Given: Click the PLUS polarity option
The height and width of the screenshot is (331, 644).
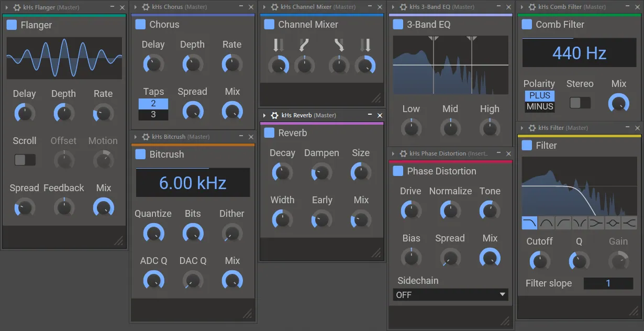Looking at the screenshot, I should (x=539, y=96).
